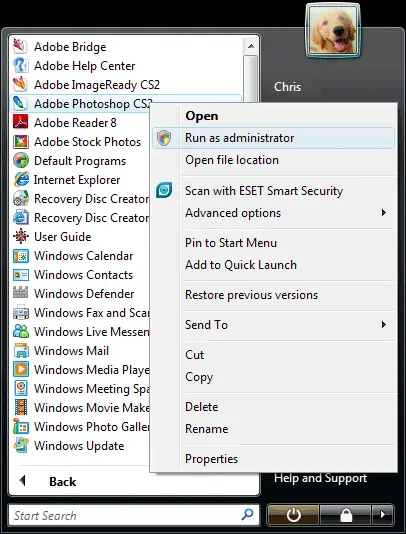Click the Windows Movie Maker icon
The image size is (406, 534).
[20, 407]
